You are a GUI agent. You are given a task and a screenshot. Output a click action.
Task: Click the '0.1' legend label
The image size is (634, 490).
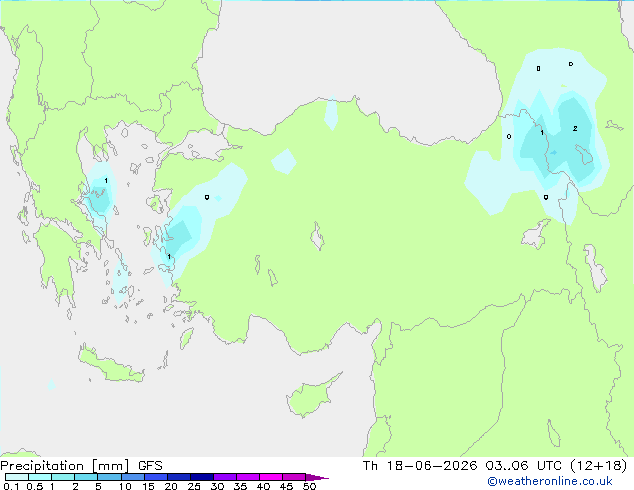coord(11,486)
